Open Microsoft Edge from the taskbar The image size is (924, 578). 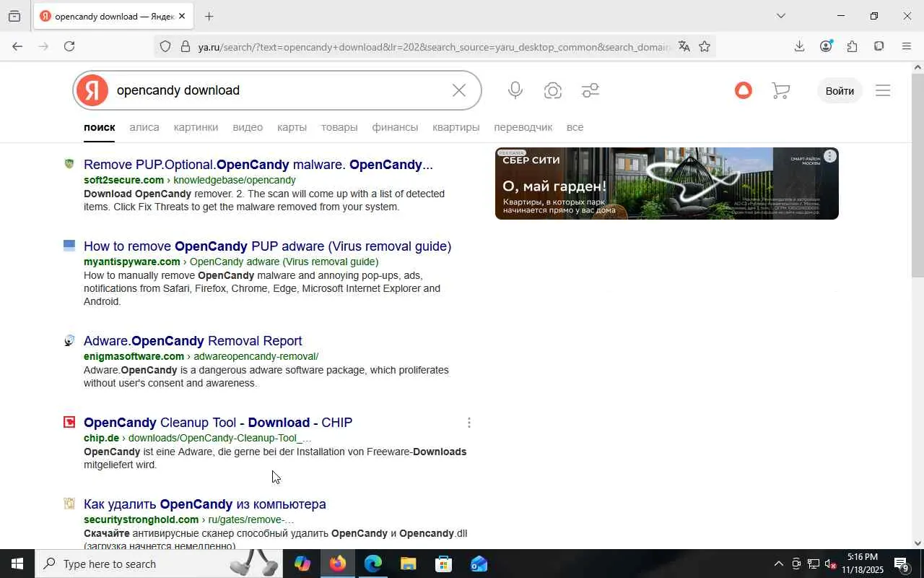[x=372, y=564]
